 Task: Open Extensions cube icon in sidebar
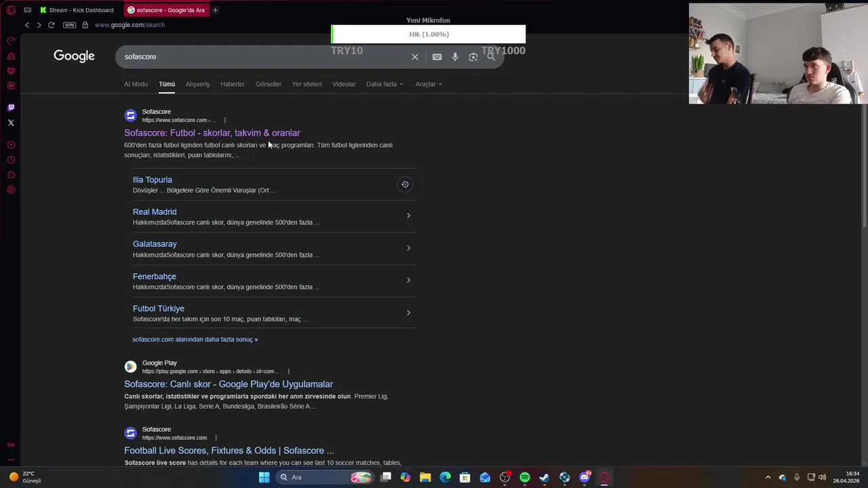pyautogui.click(x=11, y=175)
